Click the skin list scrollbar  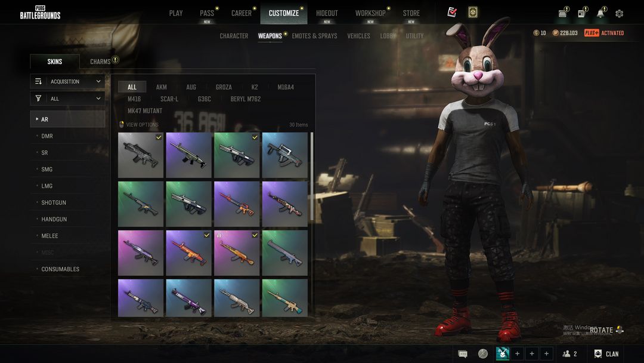(x=312, y=176)
